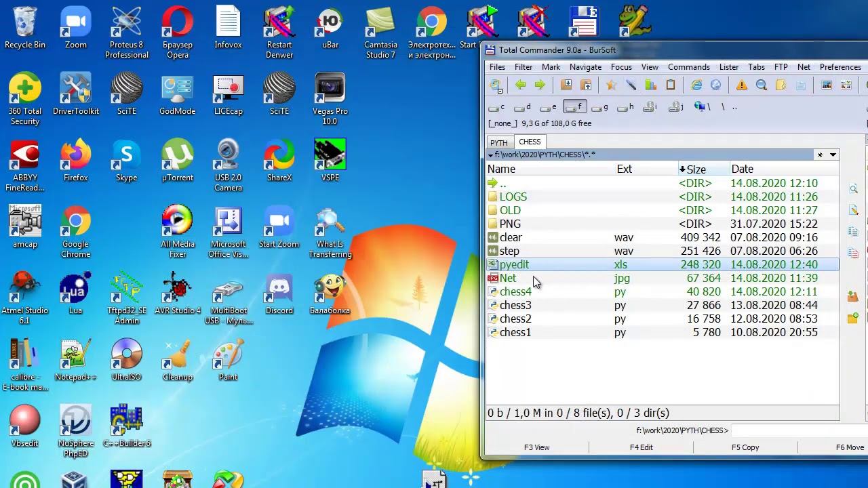The image size is (868, 488).
Task: Open Internet Explorer icon in Total Commander toolbar
Action: pyautogui.click(x=696, y=85)
